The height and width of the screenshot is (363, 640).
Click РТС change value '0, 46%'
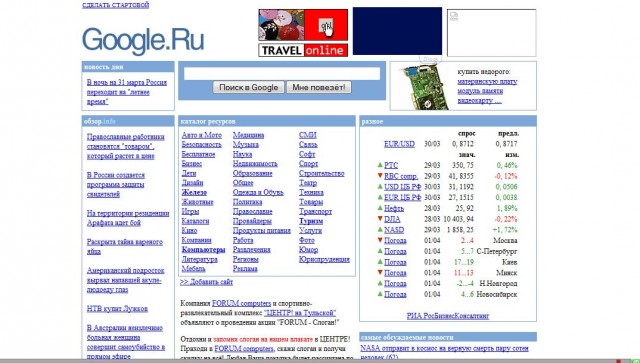click(x=507, y=165)
